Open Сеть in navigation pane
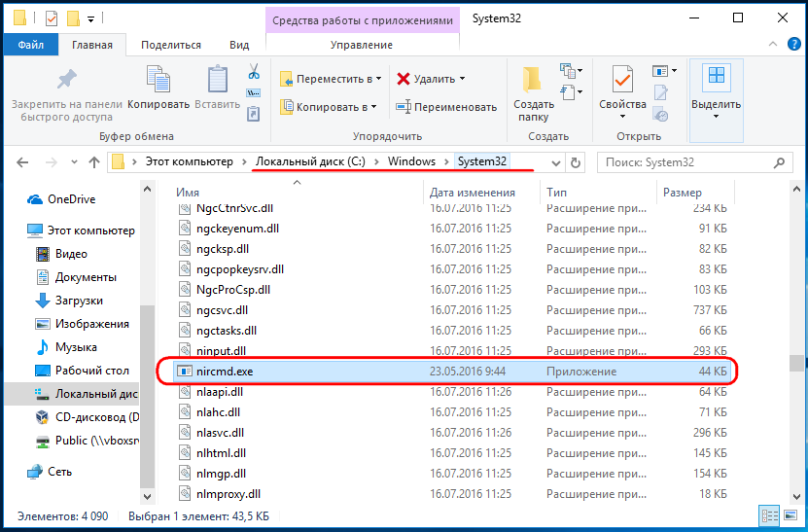 [50, 472]
